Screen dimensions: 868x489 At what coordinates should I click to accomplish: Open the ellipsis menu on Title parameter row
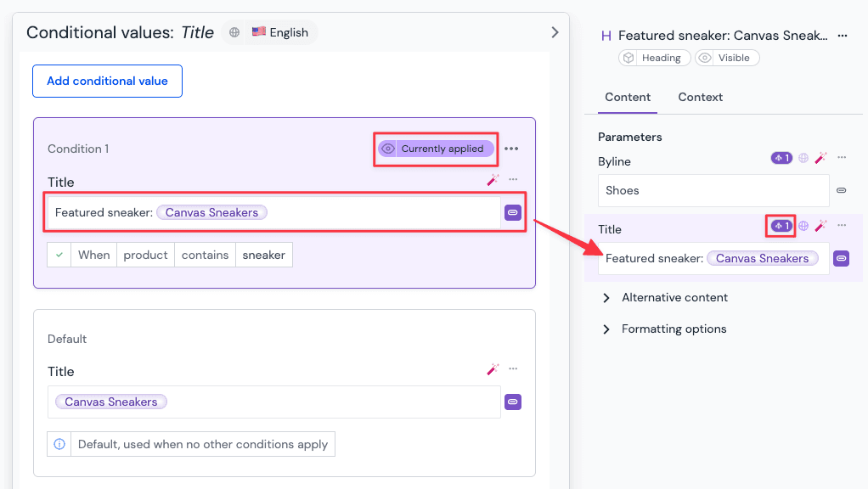click(x=842, y=225)
